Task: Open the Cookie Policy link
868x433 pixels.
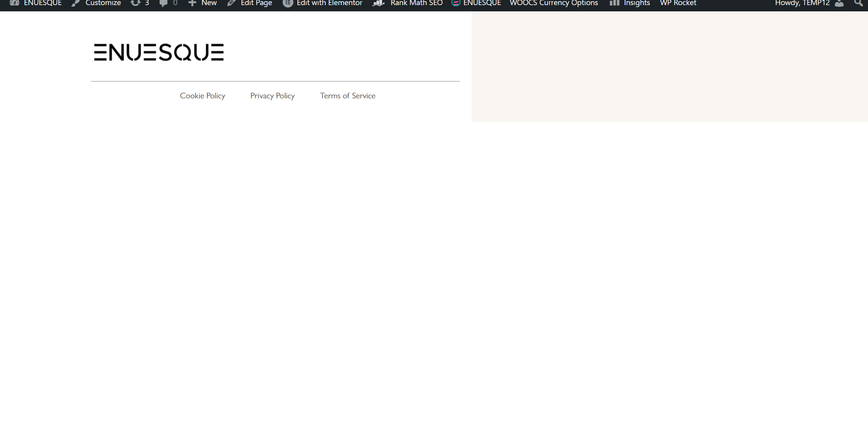Action: (x=202, y=96)
